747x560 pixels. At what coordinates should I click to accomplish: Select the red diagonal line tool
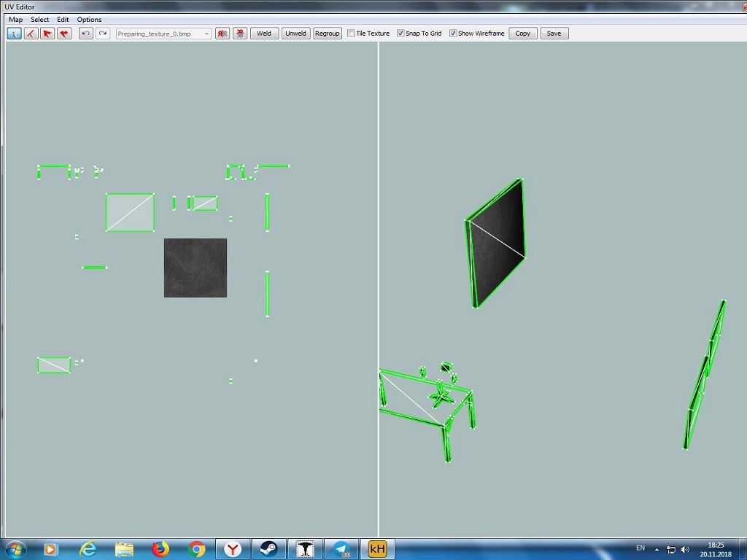[x=31, y=34]
